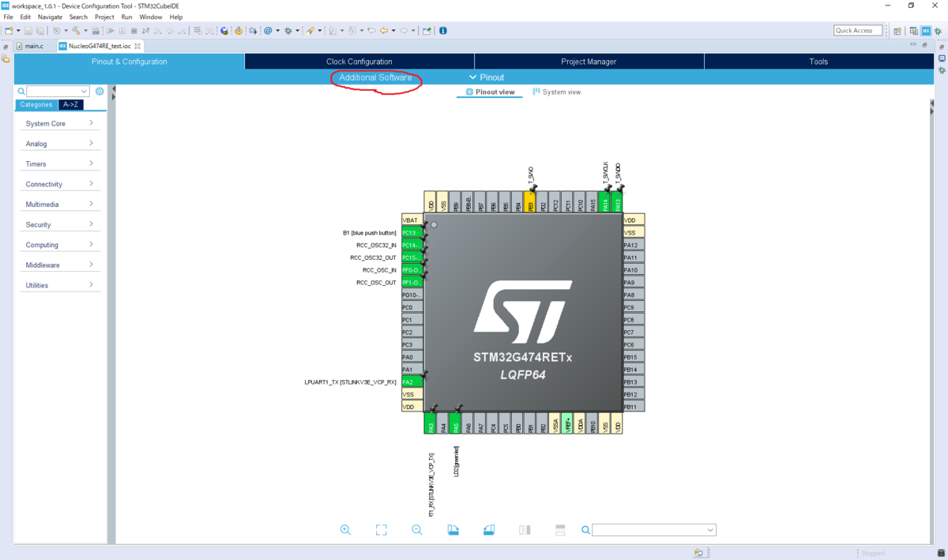Expand the Connectivity category
Image resolution: width=948 pixels, height=560 pixels.
click(59, 184)
